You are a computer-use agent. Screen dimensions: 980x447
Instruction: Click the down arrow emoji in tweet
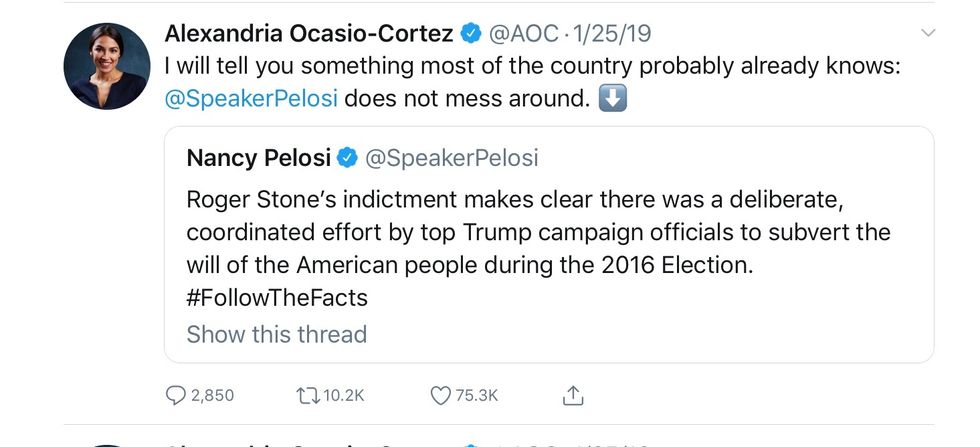[x=611, y=100]
